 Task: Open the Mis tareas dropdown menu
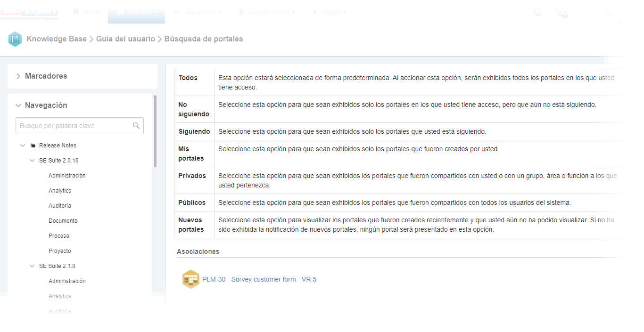pos(198,12)
